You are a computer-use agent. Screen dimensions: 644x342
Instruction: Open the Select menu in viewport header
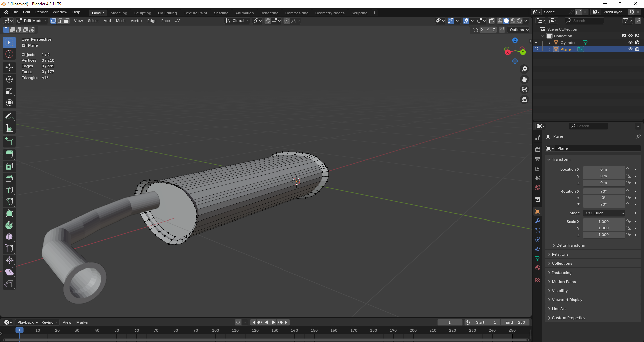93,21
